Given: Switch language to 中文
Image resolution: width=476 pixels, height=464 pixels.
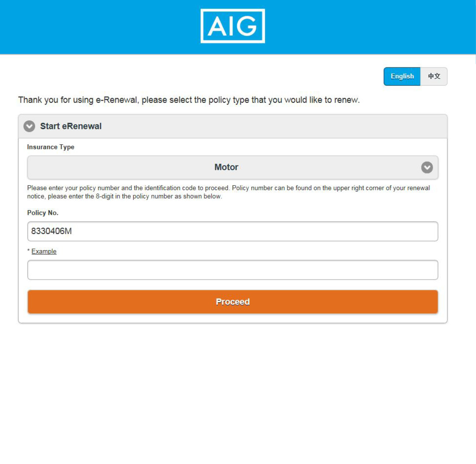Looking at the screenshot, I should click(434, 76).
